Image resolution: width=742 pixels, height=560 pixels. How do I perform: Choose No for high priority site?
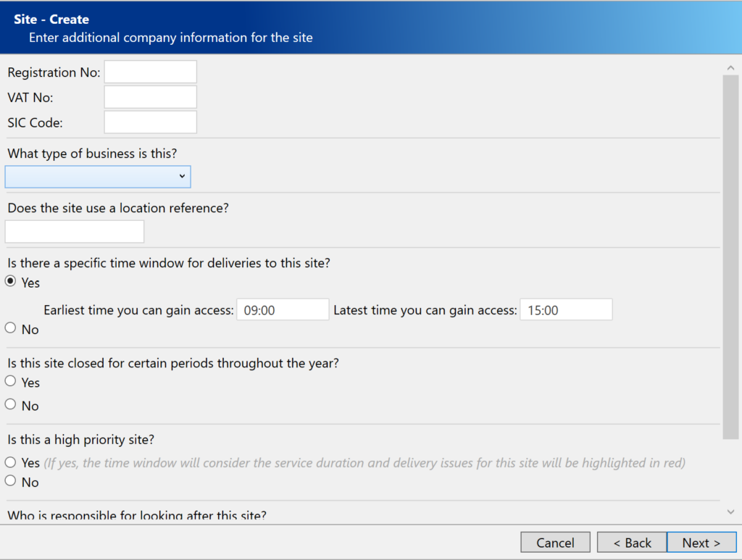pyautogui.click(x=11, y=481)
